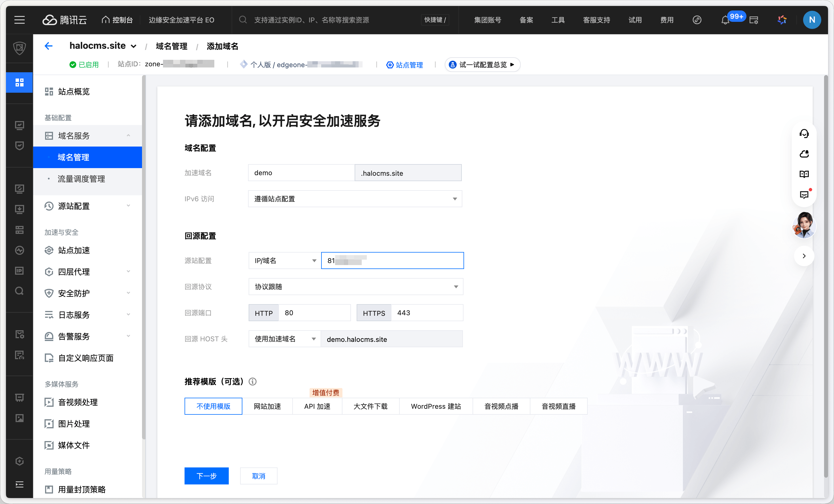Click the 下一步 button
This screenshot has width=834, height=504.
tap(206, 476)
